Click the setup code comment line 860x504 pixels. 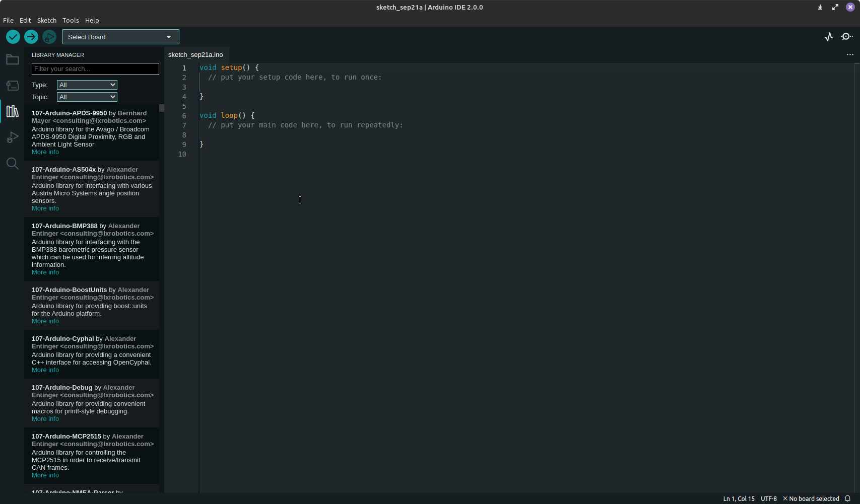(295, 77)
